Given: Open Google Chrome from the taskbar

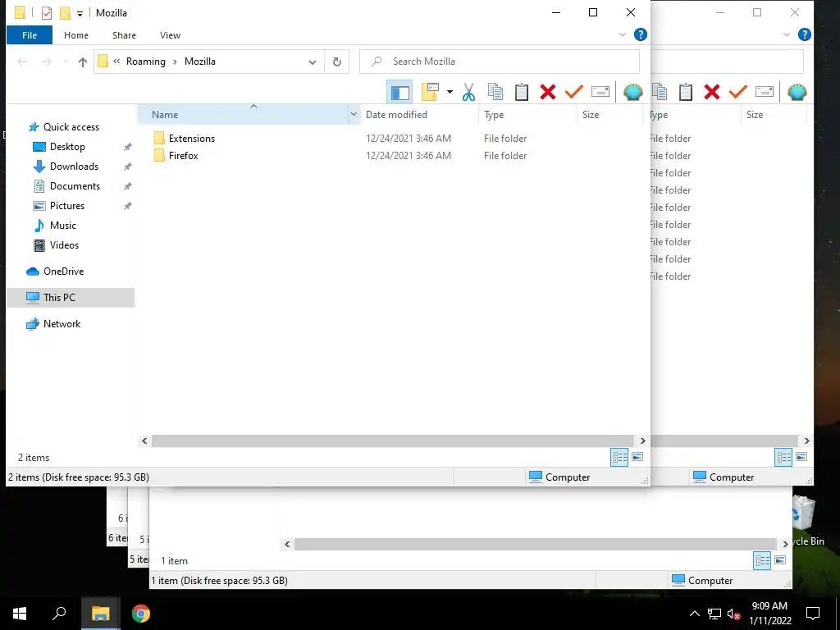Looking at the screenshot, I should (x=141, y=614).
